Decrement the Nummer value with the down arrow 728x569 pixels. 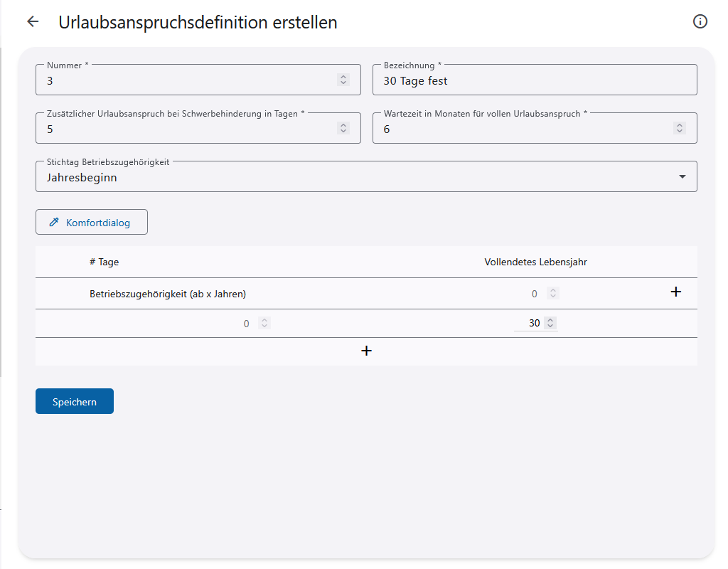(343, 83)
